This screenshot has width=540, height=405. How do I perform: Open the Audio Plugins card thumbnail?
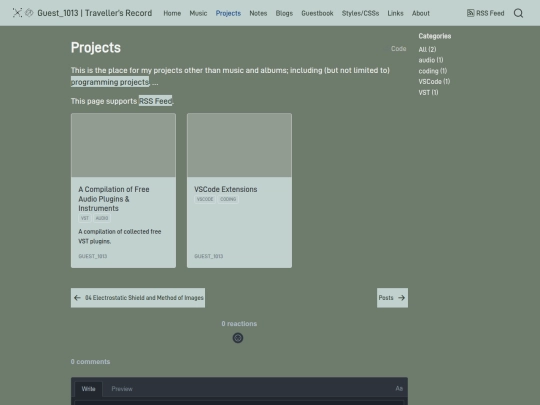123,145
